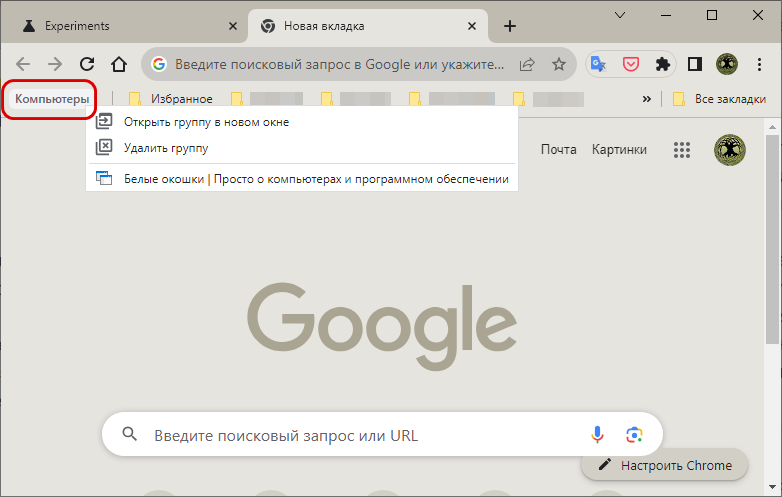This screenshot has width=782, height=497.
Task: Click the Компьютеры tab group button
Action: (52, 99)
